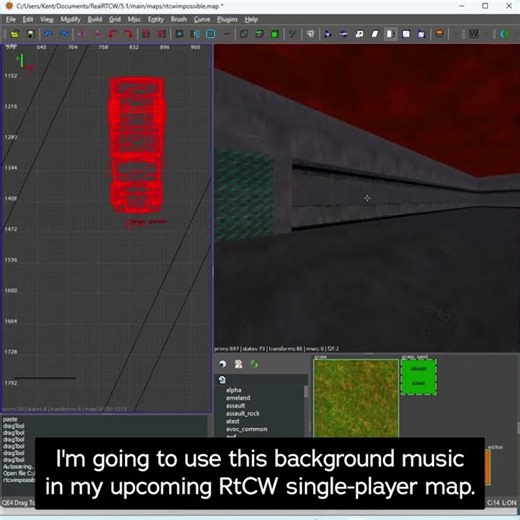Click the second pink mirror-axis icon

pyautogui.click(x=97, y=34)
